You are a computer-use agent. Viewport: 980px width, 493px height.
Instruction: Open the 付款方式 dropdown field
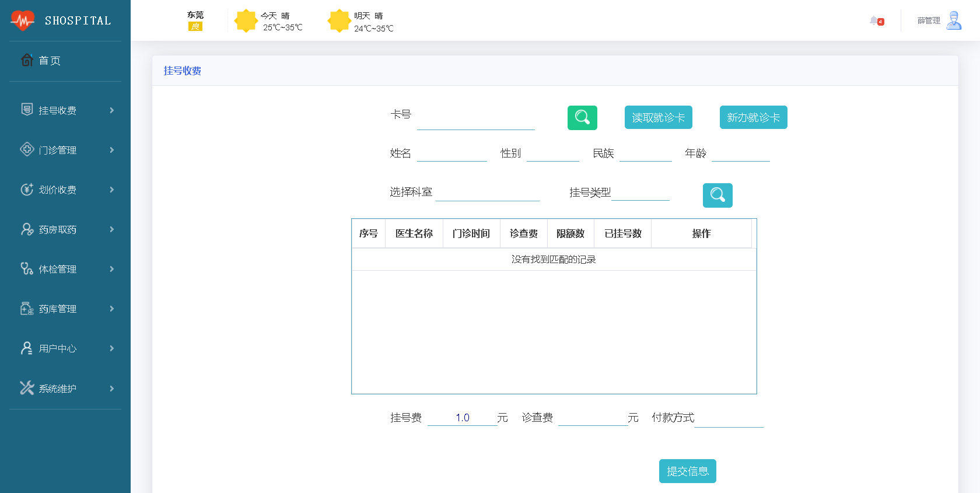[x=729, y=418]
